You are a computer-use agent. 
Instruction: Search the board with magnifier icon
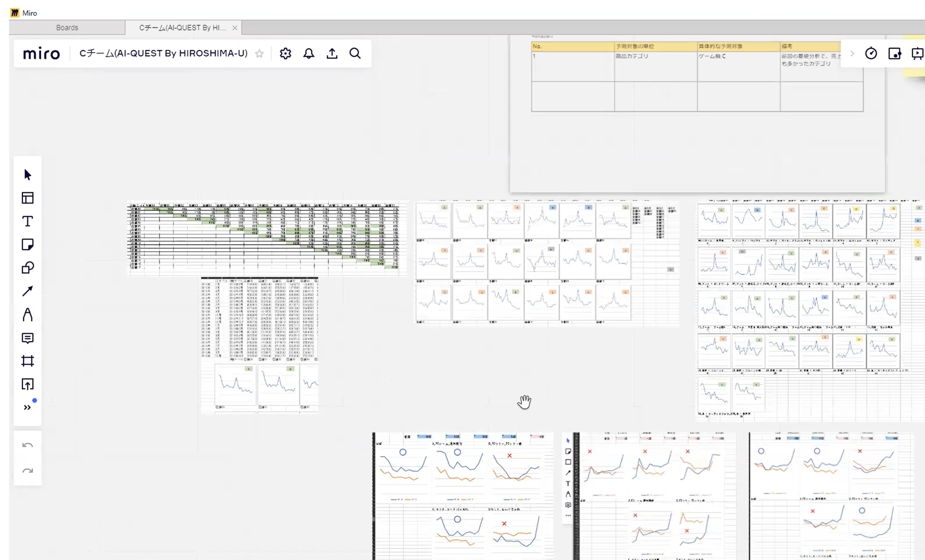click(x=355, y=54)
